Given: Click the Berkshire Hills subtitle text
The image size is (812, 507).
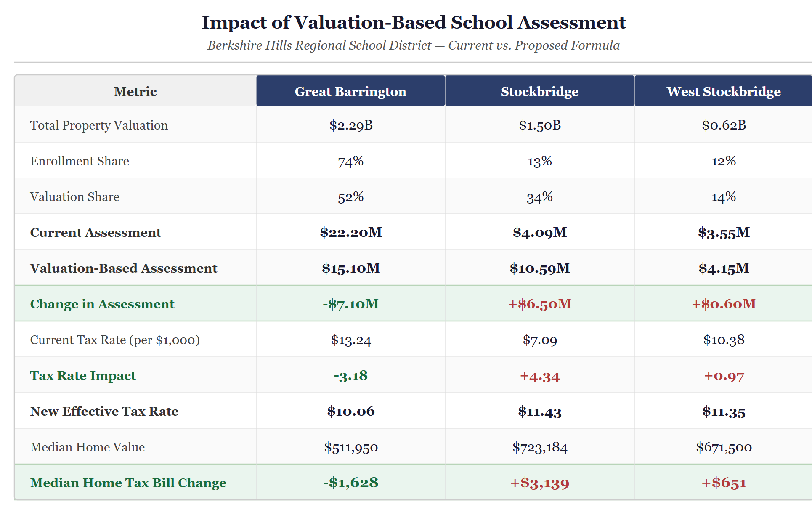Looking at the screenshot, I should click(x=414, y=45).
